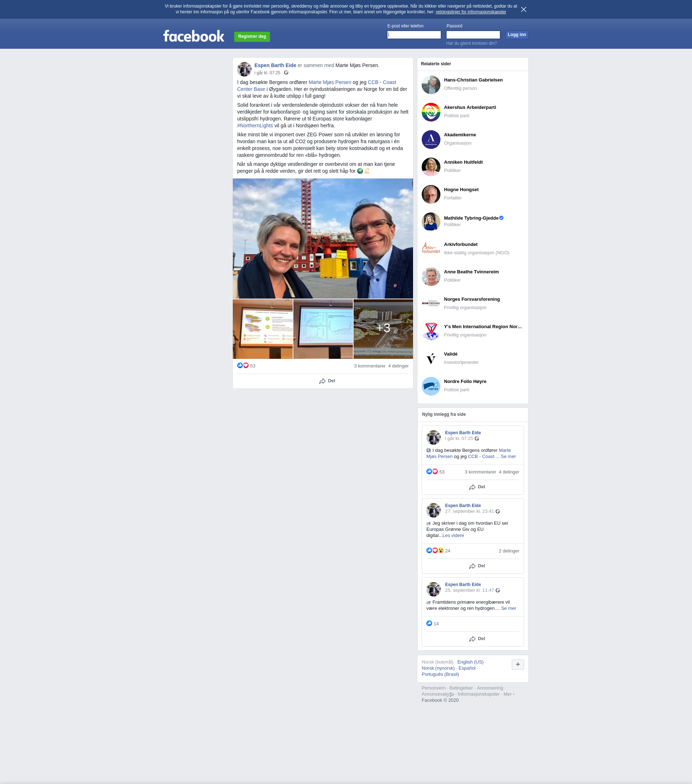This screenshot has height=784, width=692.
Task: Switch language to English (US)
Action: click(470, 662)
